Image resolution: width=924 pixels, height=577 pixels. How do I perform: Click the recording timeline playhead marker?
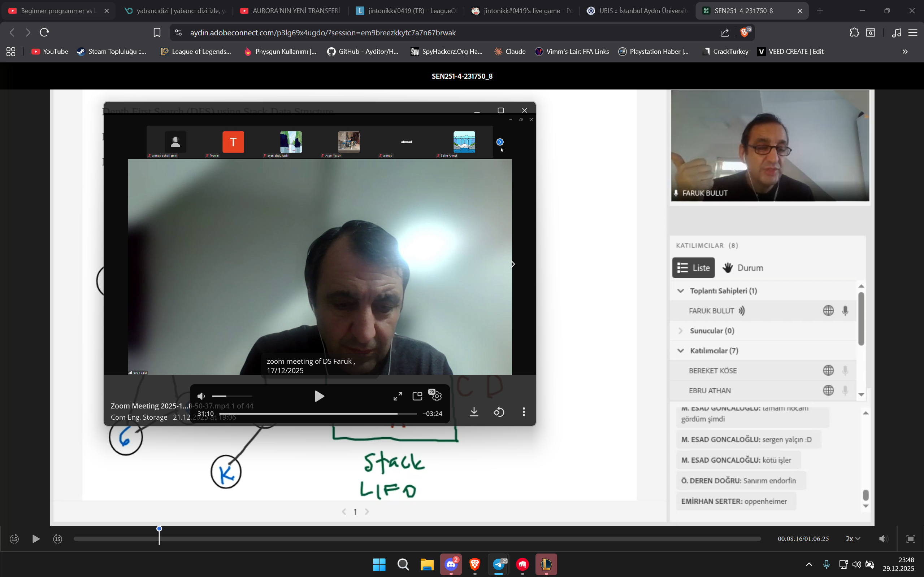click(x=159, y=529)
